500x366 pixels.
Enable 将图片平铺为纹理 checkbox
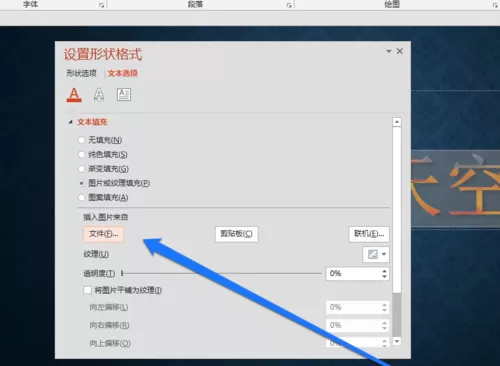(87, 290)
